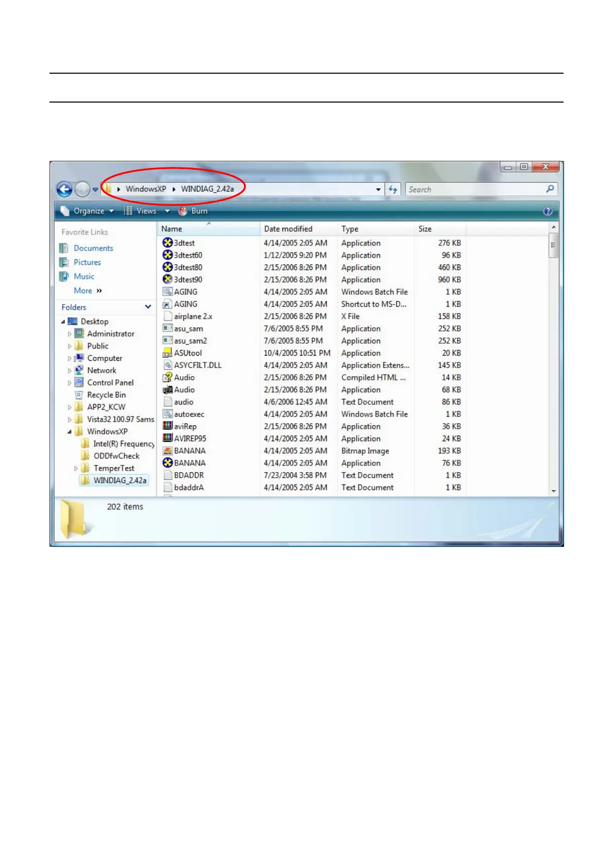Click the folder icon in address bar
The width and height of the screenshot is (613, 868).
108,189
